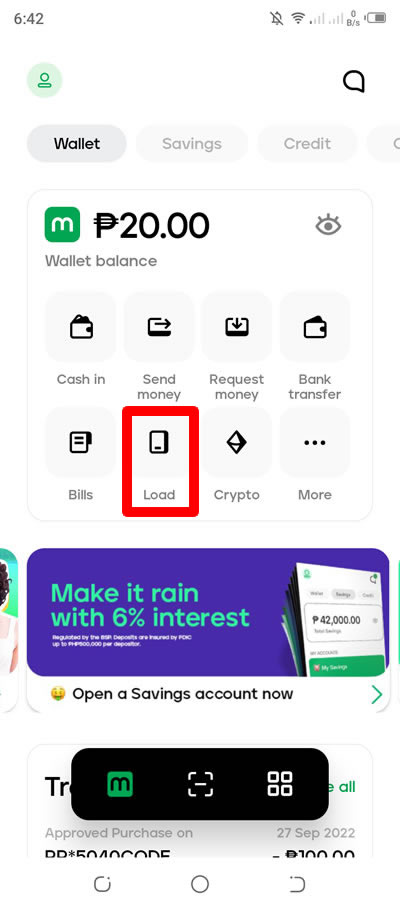Switch to the Credit tab
The height and width of the screenshot is (911, 400).
point(307,144)
